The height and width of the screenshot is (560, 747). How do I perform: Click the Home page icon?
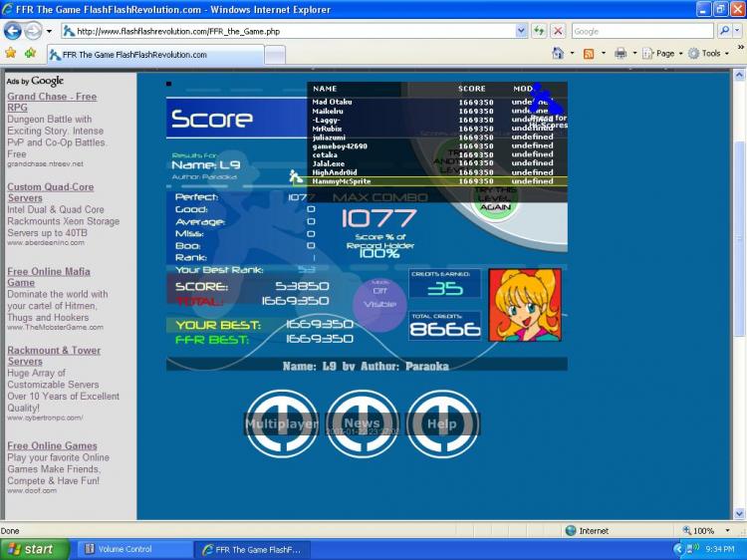pyautogui.click(x=558, y=54)
